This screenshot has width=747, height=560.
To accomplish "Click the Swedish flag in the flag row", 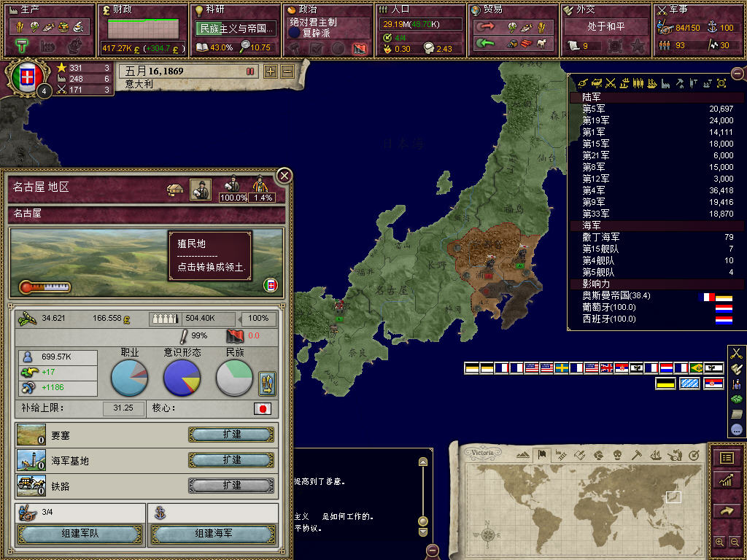I will pos(561,367).
